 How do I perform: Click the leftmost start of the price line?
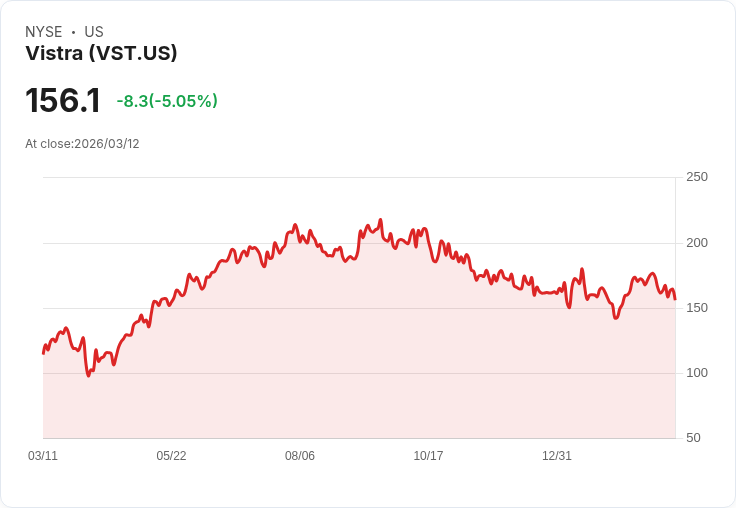44,354
